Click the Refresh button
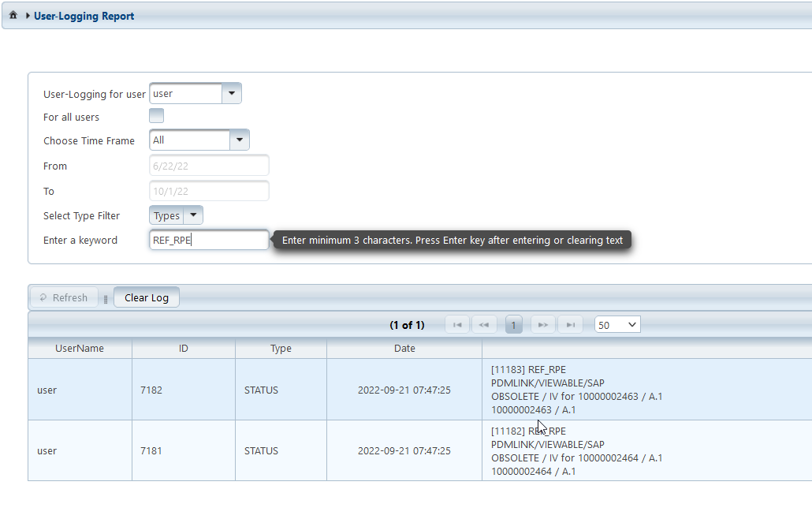 (64, 297)
